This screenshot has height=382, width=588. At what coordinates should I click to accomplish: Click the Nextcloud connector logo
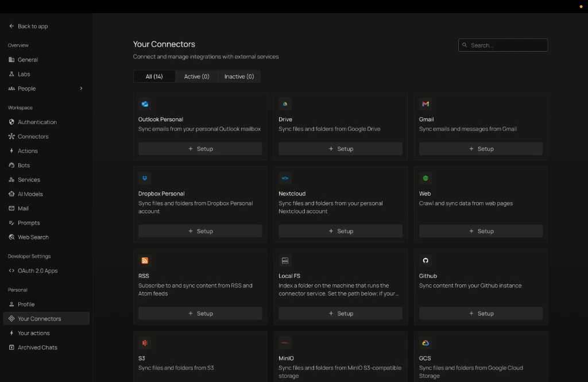285,178
